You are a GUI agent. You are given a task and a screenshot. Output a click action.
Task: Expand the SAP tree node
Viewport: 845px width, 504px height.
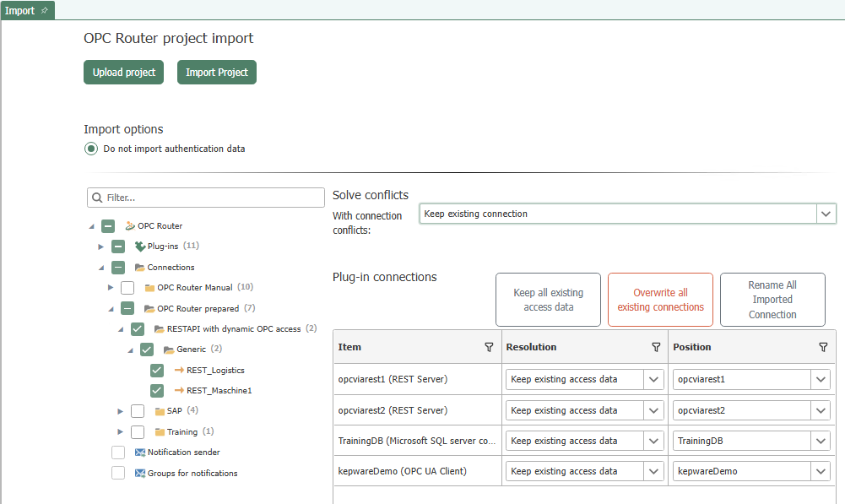(x=120, y=411)
